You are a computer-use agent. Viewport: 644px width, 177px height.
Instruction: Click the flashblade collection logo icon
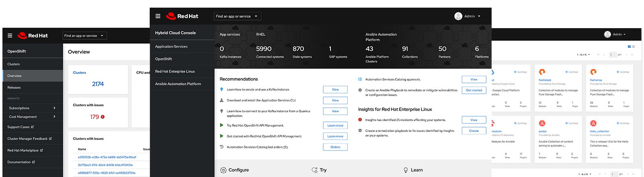pyautogui.click(x=542, y=72)
